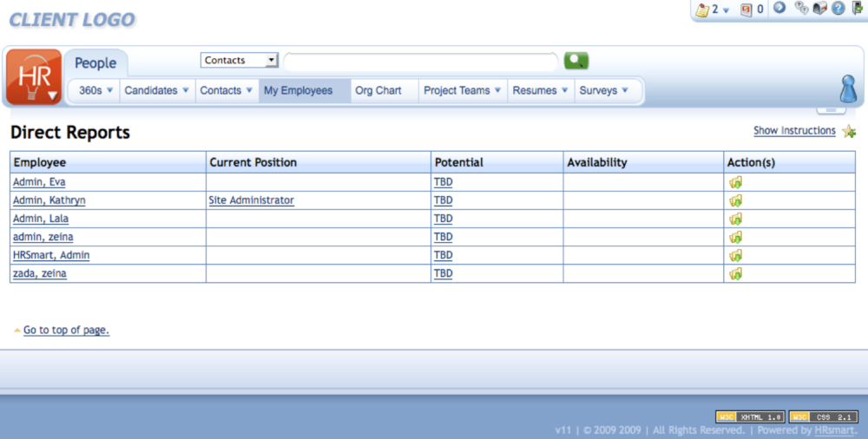Click the Employee column header
Image resolution: width=868 pixels, height=439 pixels.
coord(108,162)
